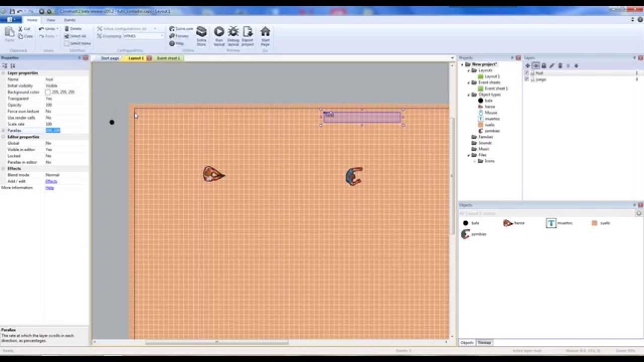644x362 pixels.
Task: Toggle layer visibility eye icon in Layers toolbar
Action: tap(536, 66)
